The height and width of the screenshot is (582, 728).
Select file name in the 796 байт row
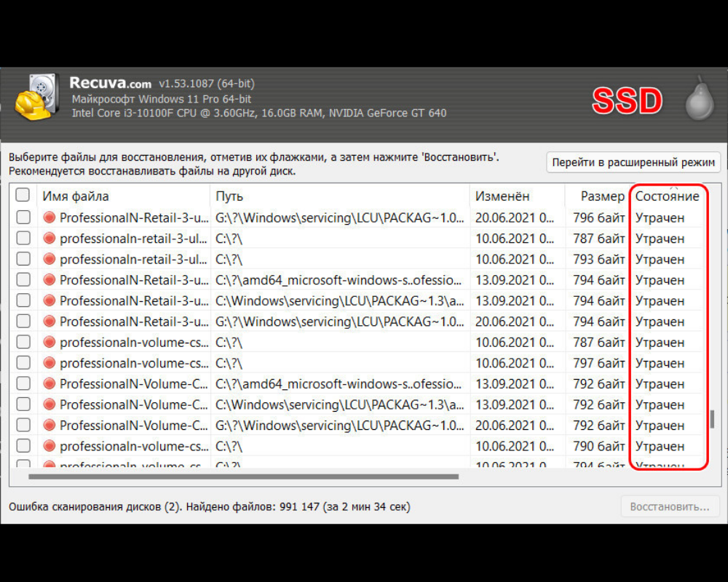134,218
